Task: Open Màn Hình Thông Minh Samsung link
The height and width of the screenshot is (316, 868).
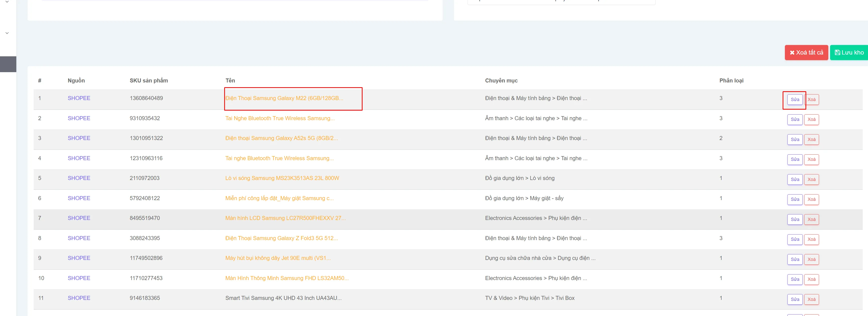Action: click(x=287, y=278)
